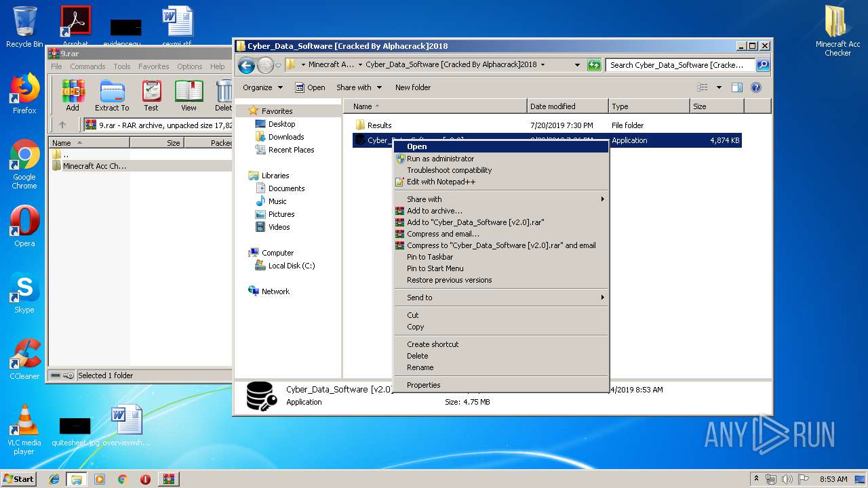The image size is (868, 488).
Task: Click the Explorer address refresh icon
Action: (594, 65)
